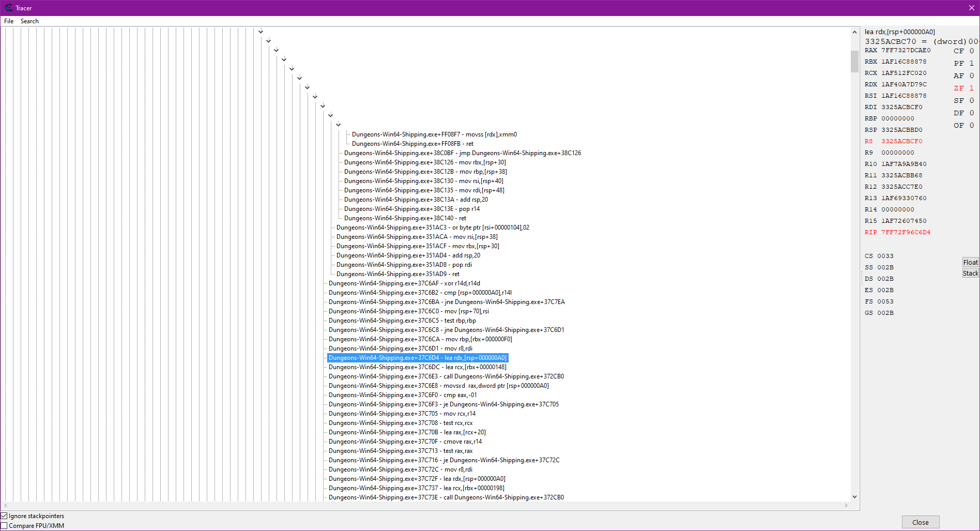Select the 37C708 test rcx,rcx row
This screenshot has height=531, width=980.
pyautogui.click(x=401, y=423)
